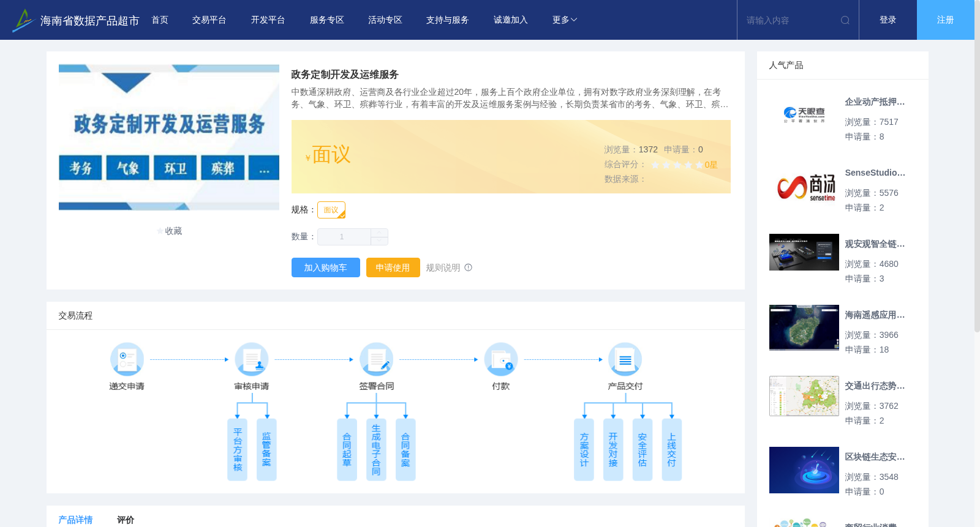Click the 收藏 favorite link
Image resolution: width=980 pixels, height=527 pixels.
tap(173, 231)
